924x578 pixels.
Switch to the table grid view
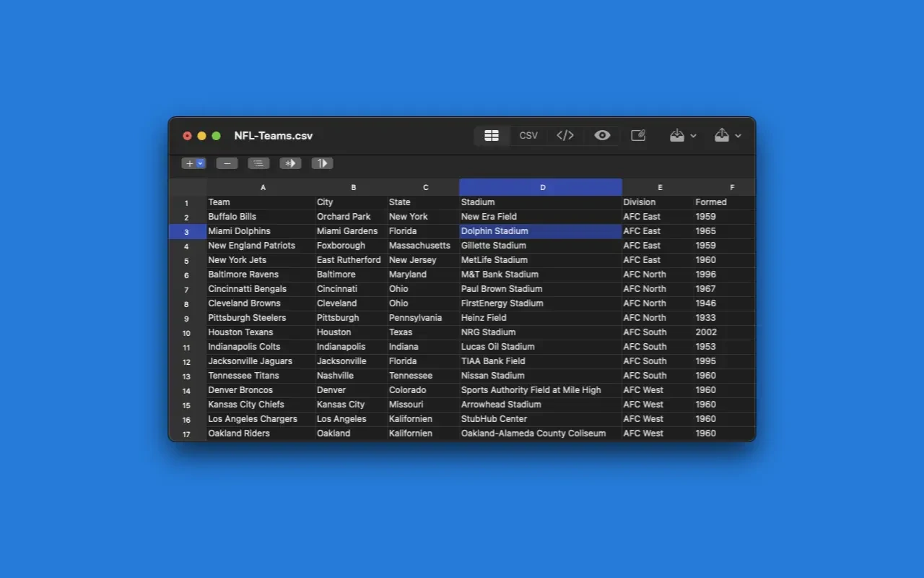(492, 136)
